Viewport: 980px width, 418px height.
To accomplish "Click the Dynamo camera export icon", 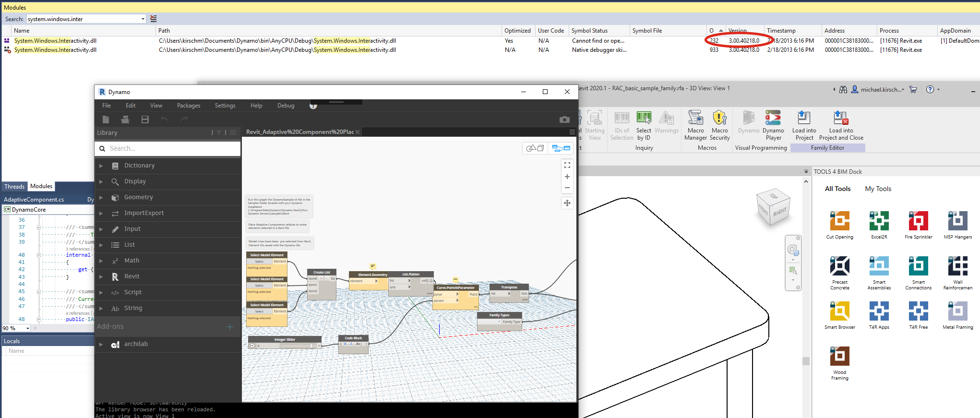I will (564, 119).
